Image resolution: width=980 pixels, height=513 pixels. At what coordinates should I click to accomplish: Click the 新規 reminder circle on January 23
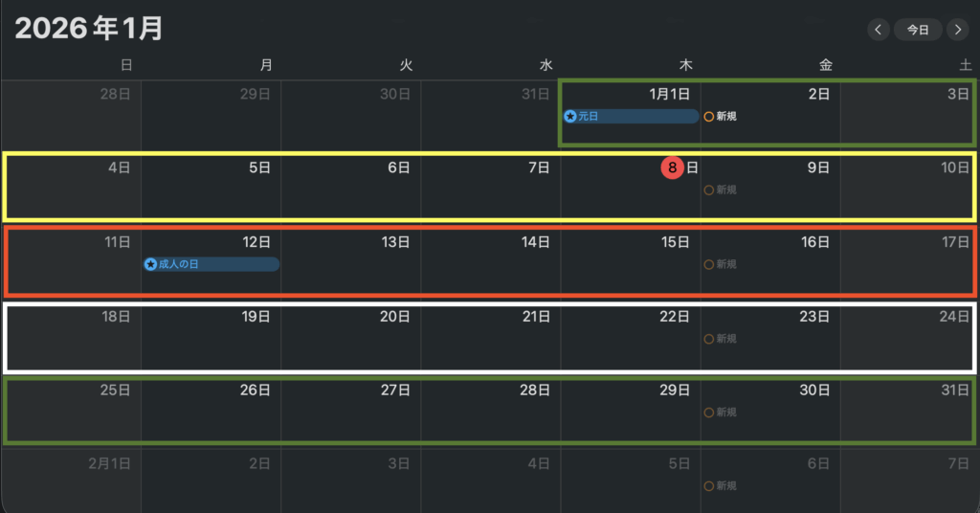[708, 339]
